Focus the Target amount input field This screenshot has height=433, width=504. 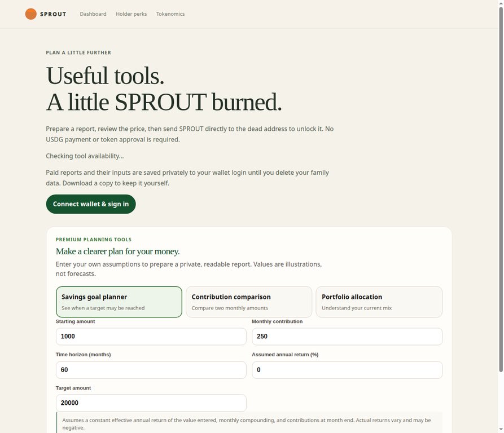click(151, 403)
